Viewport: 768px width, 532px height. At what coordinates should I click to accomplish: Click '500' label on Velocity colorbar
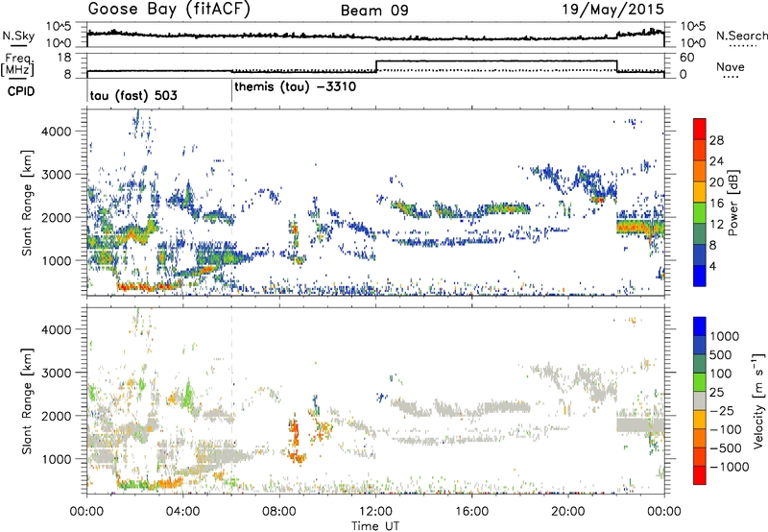click(x=723, y=354)
